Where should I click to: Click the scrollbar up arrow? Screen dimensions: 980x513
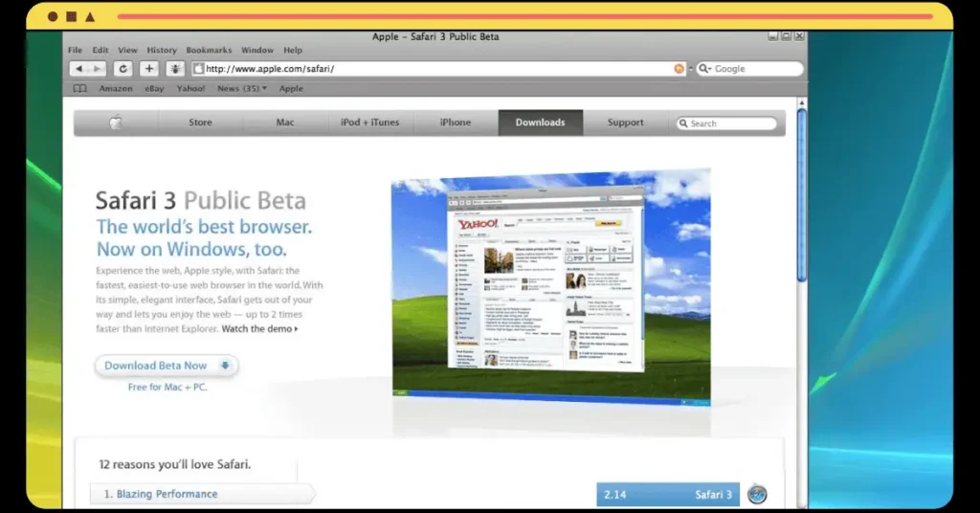(x=802, y=102)
